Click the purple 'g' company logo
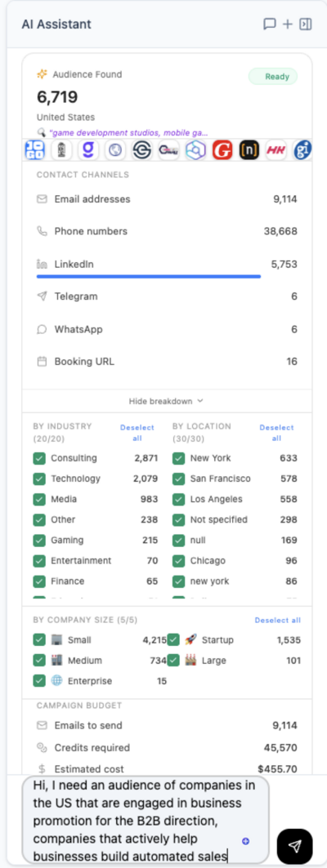 (88, 149)
